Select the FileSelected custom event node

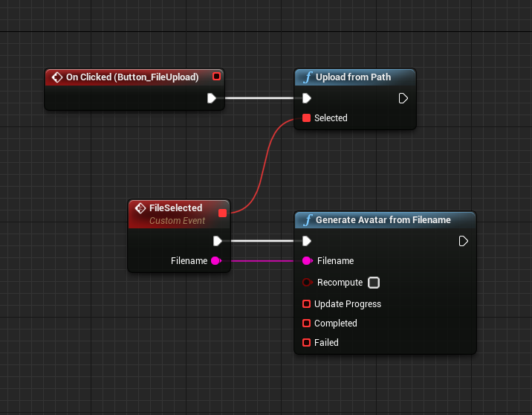[x=175, y=208]
